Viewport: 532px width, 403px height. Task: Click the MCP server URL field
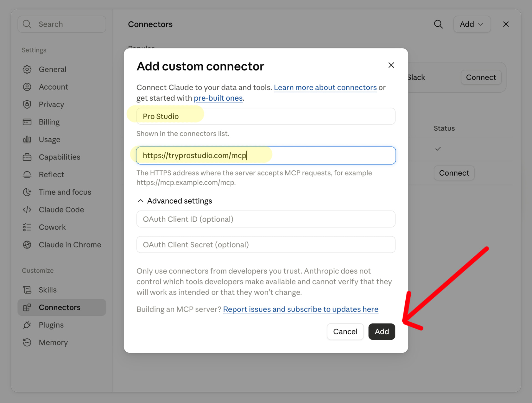tap(266, 155)
